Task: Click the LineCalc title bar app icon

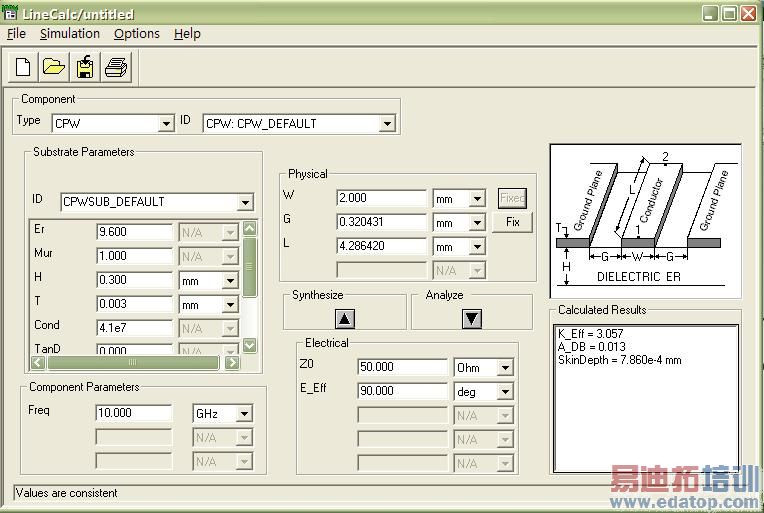Action: [x=9, y=14]
